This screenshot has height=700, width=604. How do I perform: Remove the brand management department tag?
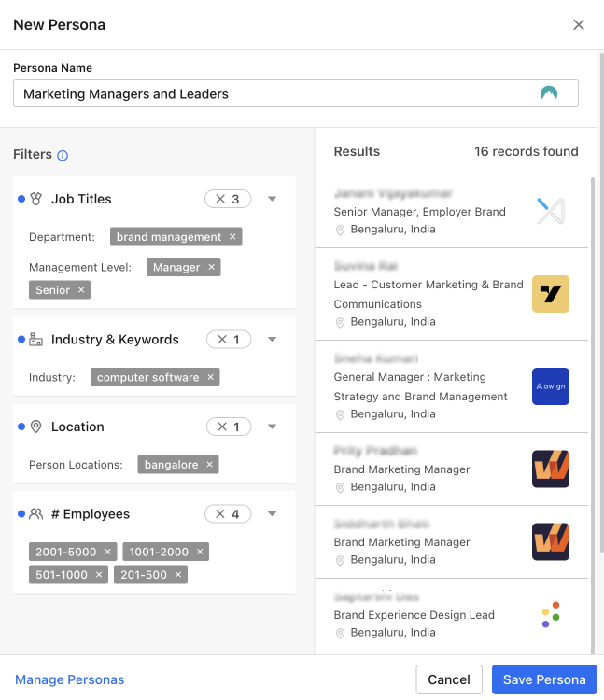[232, 237]
